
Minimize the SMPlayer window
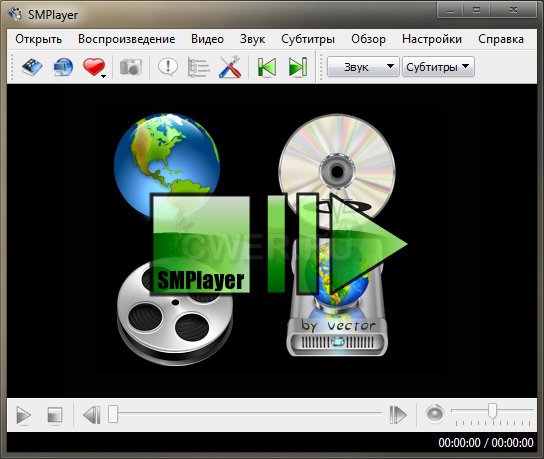point(450,10)
